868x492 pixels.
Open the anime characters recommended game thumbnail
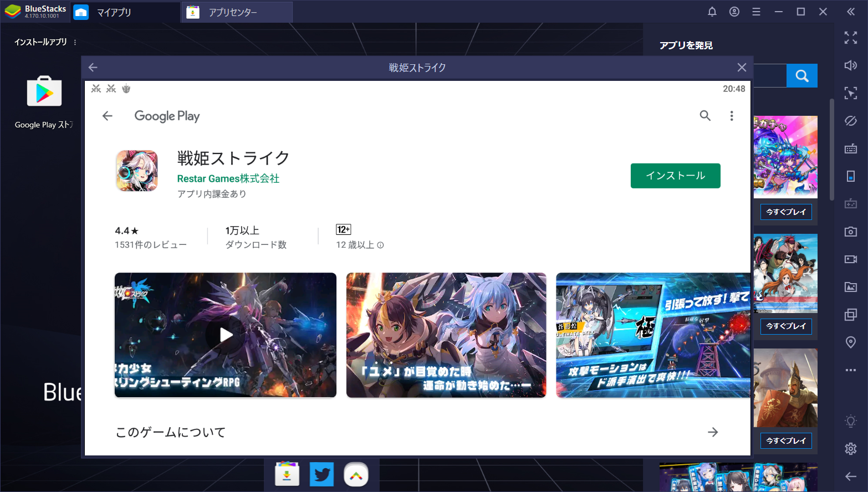[x=785, y=274]
